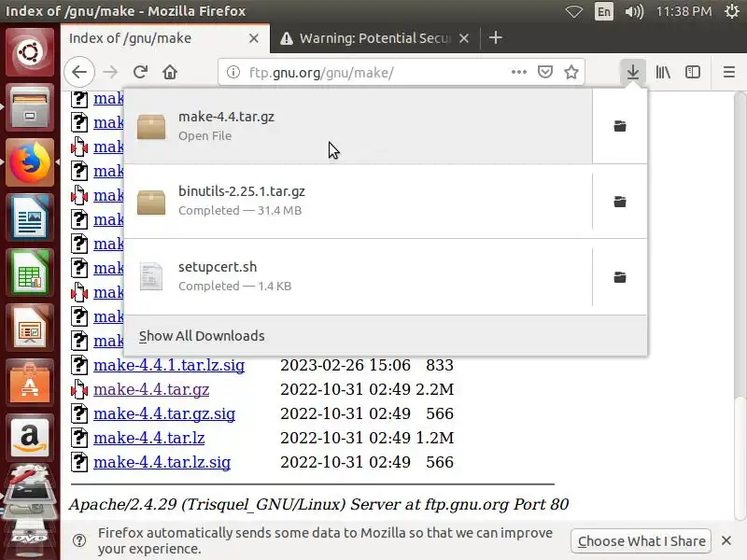Toggle the Downloads panel arrow
This screenshot has height=560, width=747.
(633, 73)
